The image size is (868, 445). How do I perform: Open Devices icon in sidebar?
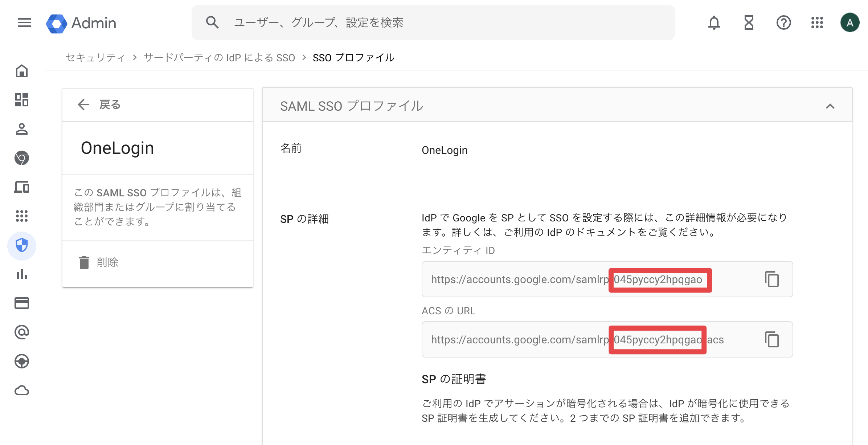[22, 187]
